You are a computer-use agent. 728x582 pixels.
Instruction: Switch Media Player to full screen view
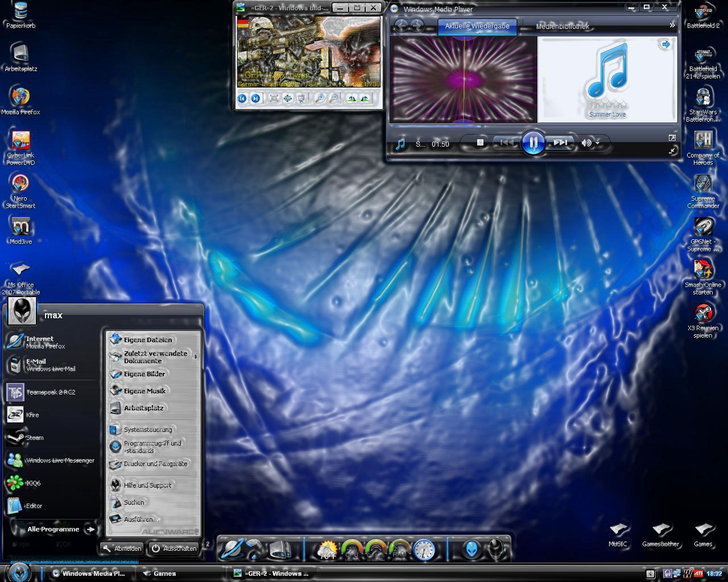pos(672,138)
